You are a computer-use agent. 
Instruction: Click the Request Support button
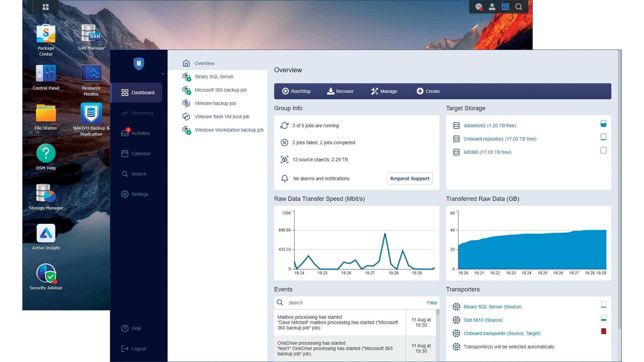pyautogui.click(x=409, y=179)
